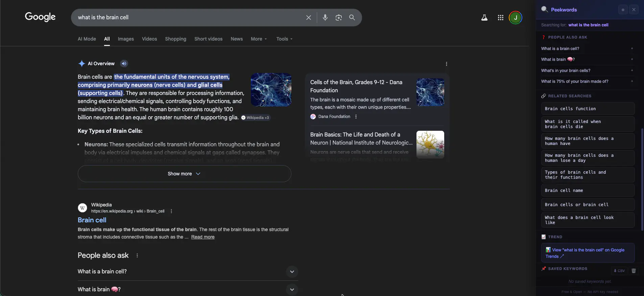Open the Tools dropdown

point(284,39)
